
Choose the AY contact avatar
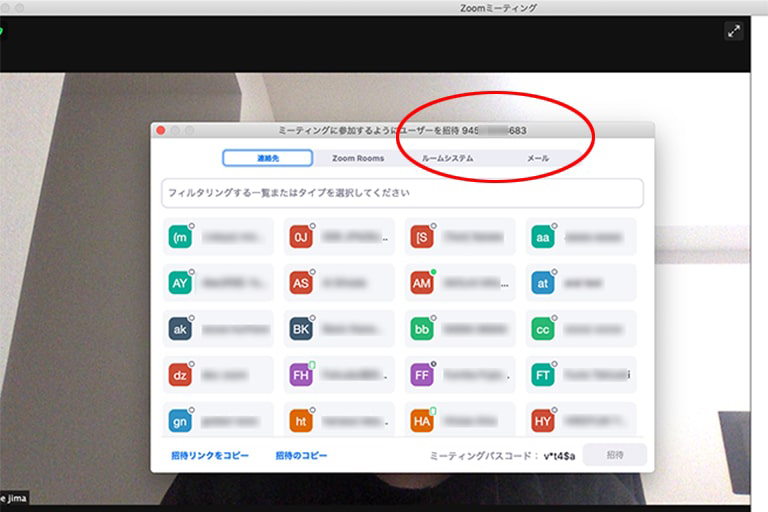pos(180,283)
